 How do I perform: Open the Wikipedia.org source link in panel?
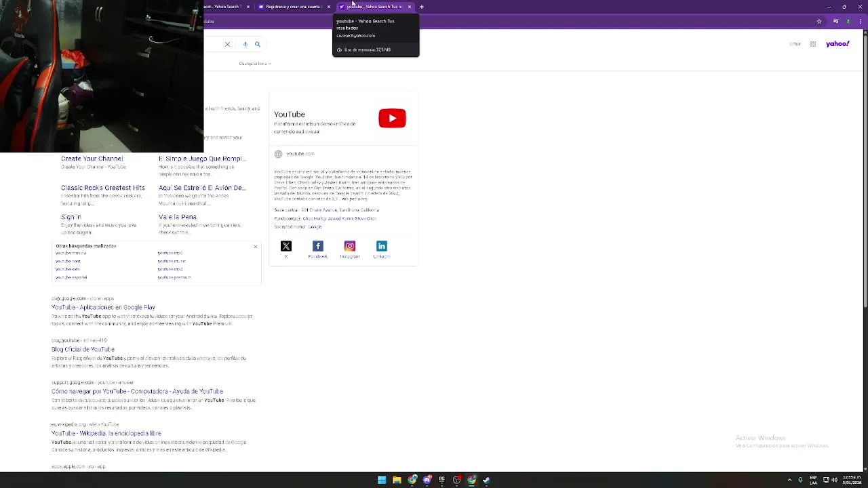354,199
